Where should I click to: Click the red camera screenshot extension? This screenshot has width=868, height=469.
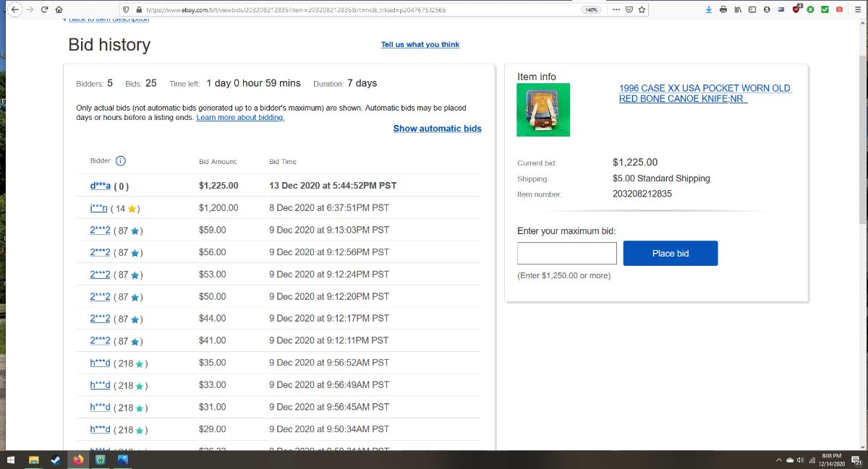[839, 9]
